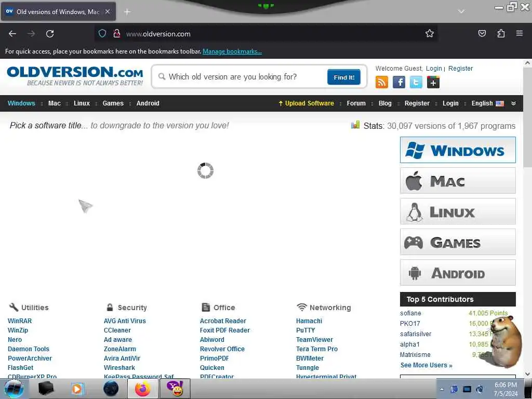532x399 pixels.
Task: Click Register in the dark nav bar
Action: [x=417, y=103]
